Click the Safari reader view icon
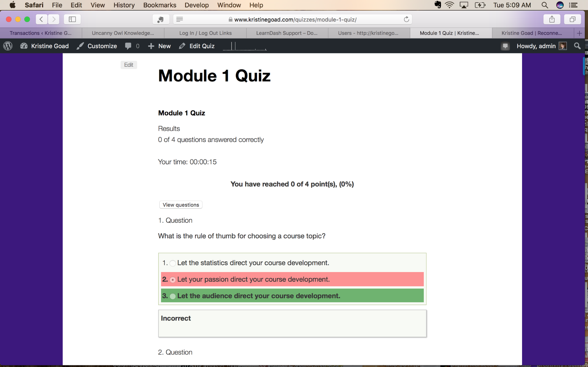Viewport: 588px width, 367px height. [180, 19]
